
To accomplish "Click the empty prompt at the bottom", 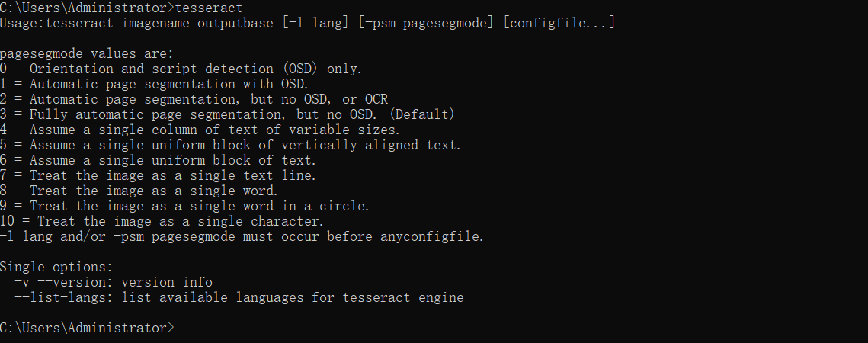I will coord(87,328).
